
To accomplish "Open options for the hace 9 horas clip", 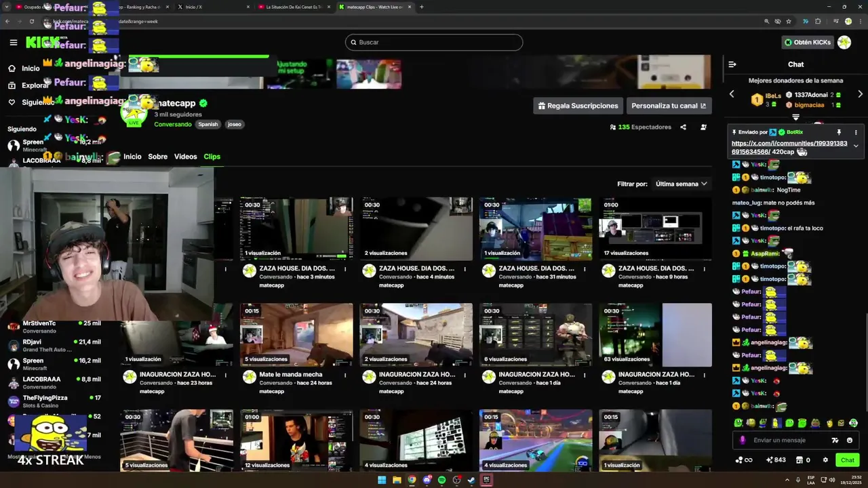I will point(704,268).
